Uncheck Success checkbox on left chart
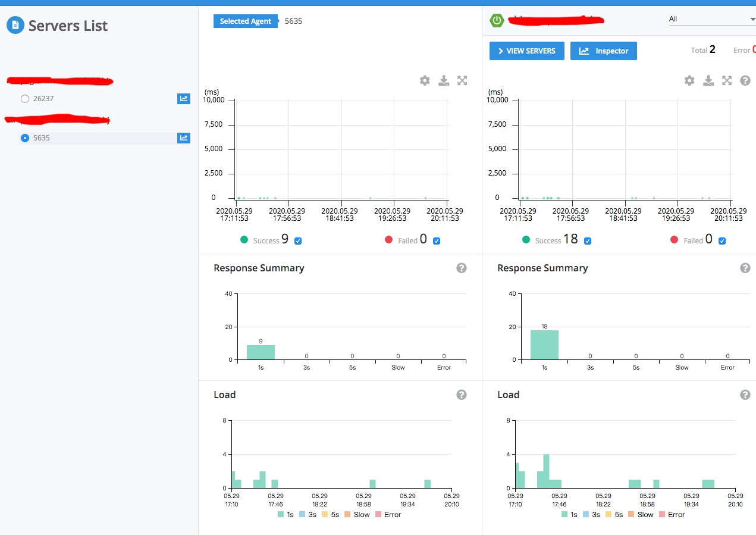The height and width of the screenshot is (535, 756). 299,240
